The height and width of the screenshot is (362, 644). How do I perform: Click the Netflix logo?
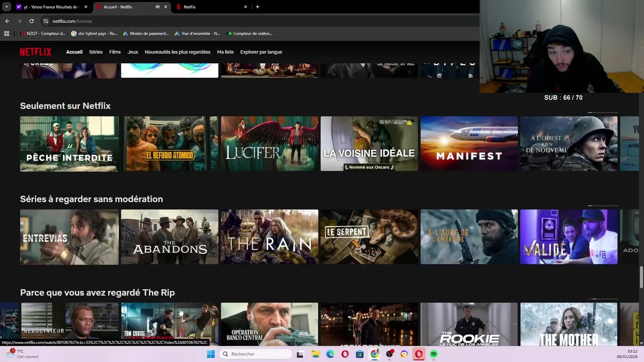36,52
